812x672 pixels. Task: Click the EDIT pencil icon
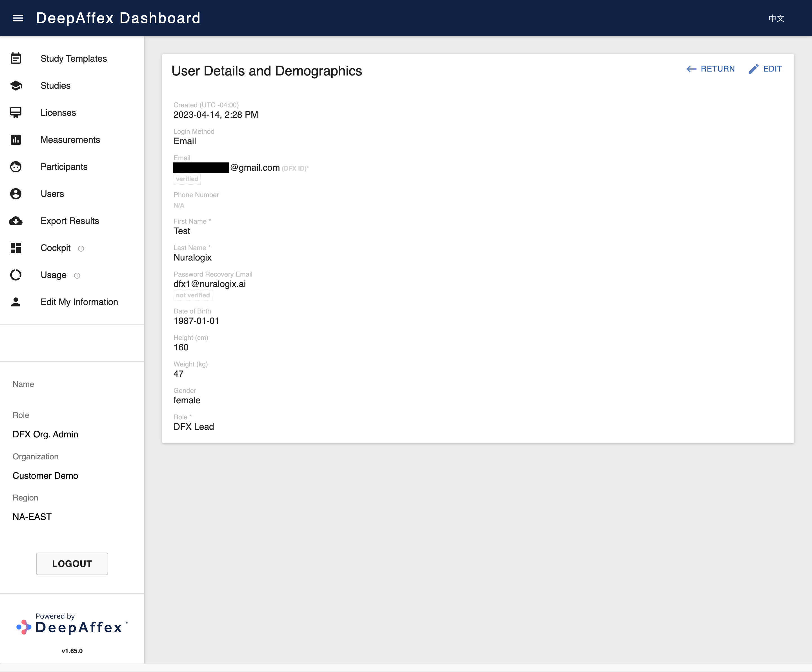(754, 69)
